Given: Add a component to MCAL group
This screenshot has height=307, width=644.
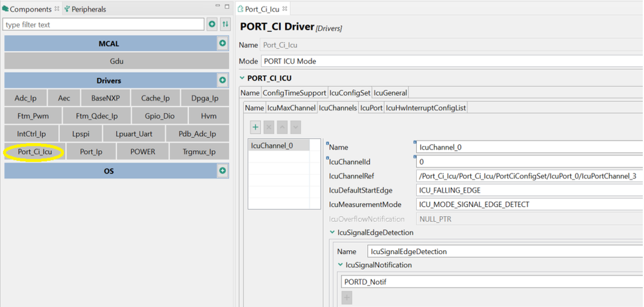Looking at the screenshot, I should pos(223,43).
